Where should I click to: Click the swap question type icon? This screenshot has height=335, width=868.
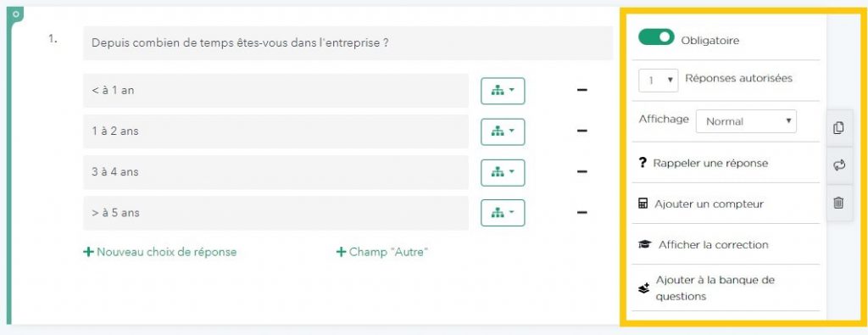pos(839,165)
